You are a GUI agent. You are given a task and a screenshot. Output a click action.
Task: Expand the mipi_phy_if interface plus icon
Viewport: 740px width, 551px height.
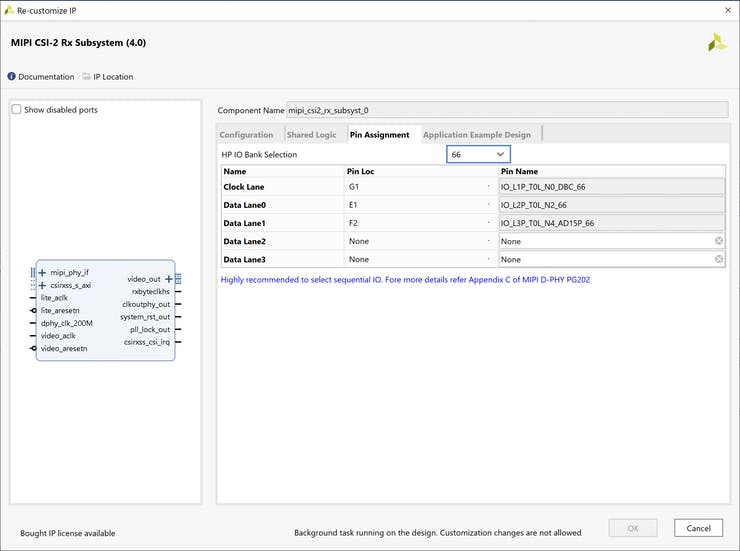coord(42,272)
